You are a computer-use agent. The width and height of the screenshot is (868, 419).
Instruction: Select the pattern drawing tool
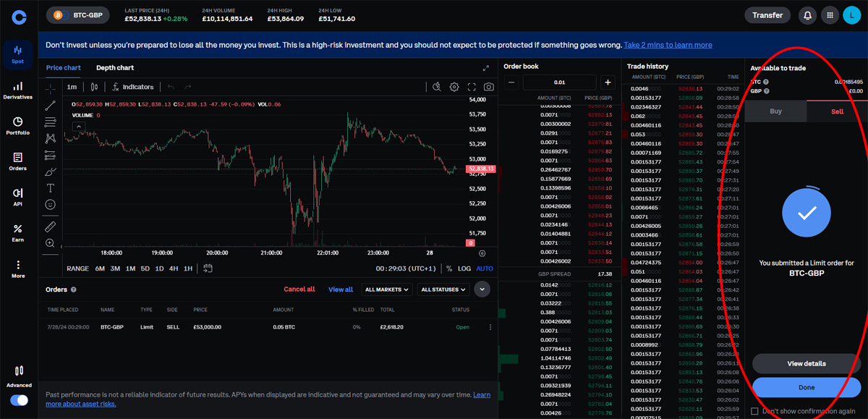pyautogui.click(x=50, y=138)
